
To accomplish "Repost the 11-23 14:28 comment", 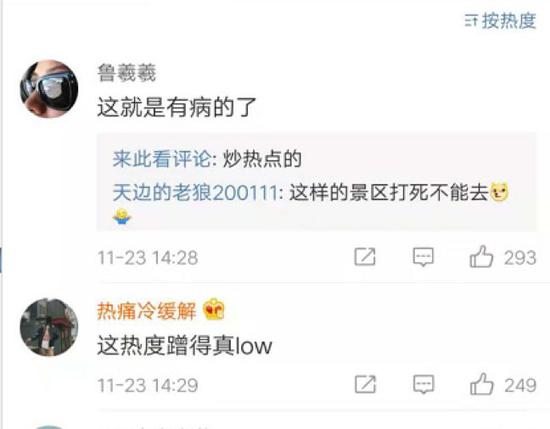I will tap(365, 257).
